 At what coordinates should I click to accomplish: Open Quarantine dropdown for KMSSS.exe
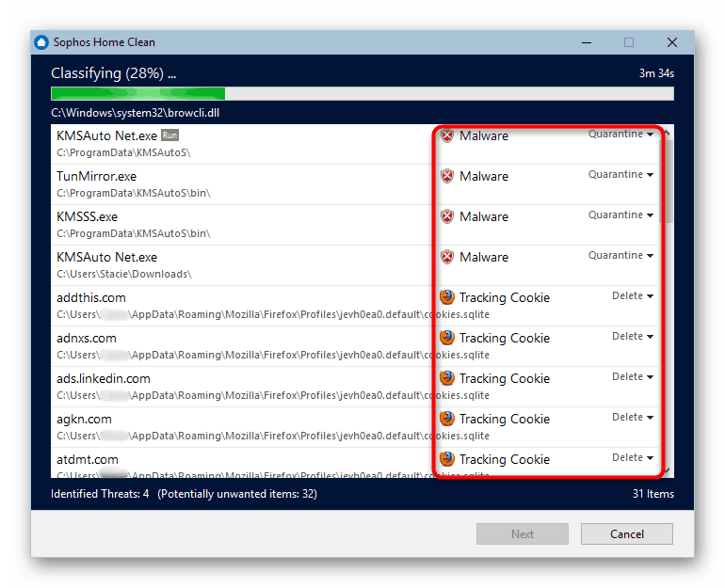coord(620,215)
